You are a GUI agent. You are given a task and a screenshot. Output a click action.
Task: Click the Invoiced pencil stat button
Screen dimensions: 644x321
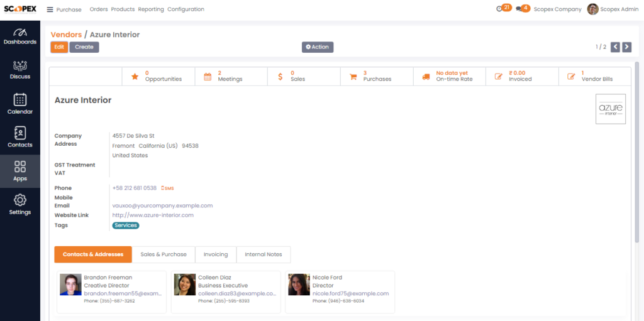(522, 77)
